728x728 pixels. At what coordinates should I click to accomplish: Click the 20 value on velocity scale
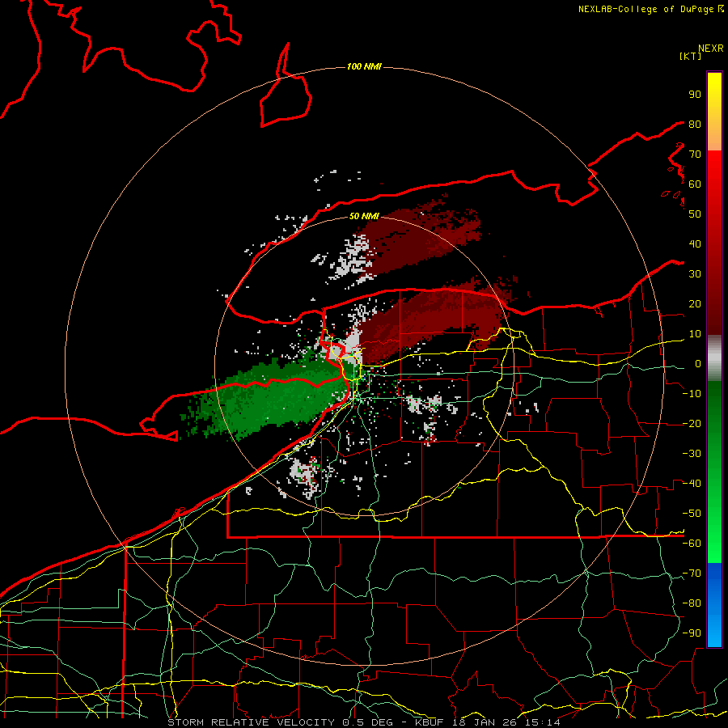tap(695, 304)
